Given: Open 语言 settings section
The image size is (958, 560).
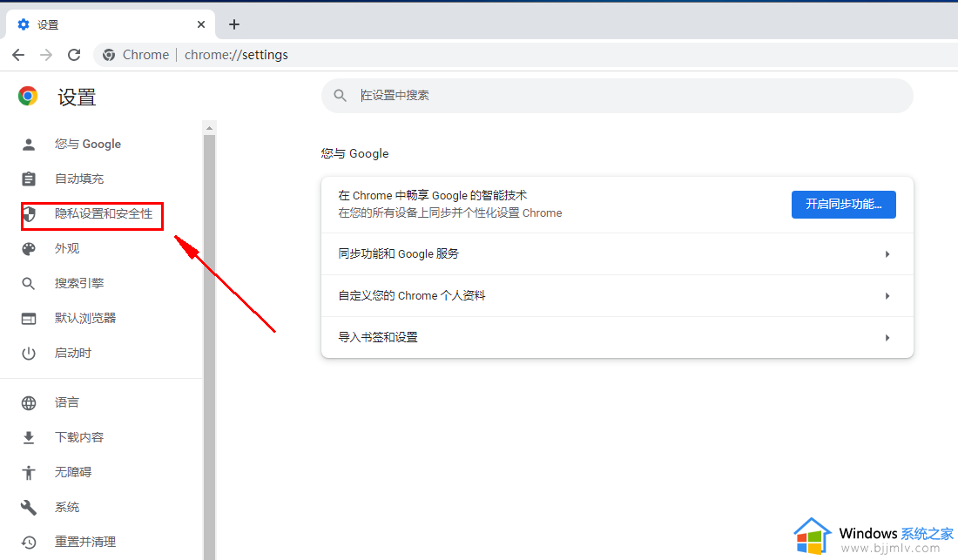Looking at the screenshot, I should (67, 402).
